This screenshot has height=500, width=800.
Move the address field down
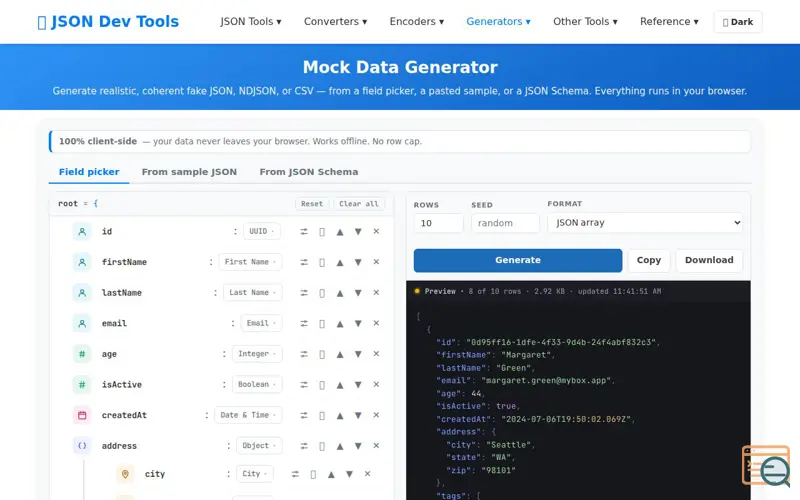(x=358, y=446)
